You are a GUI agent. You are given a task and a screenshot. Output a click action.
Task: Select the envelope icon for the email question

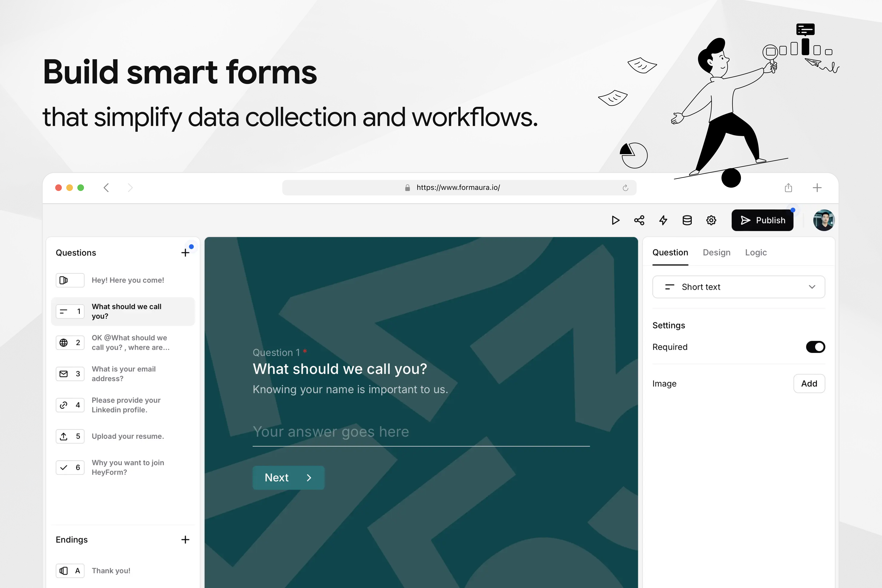63,374
